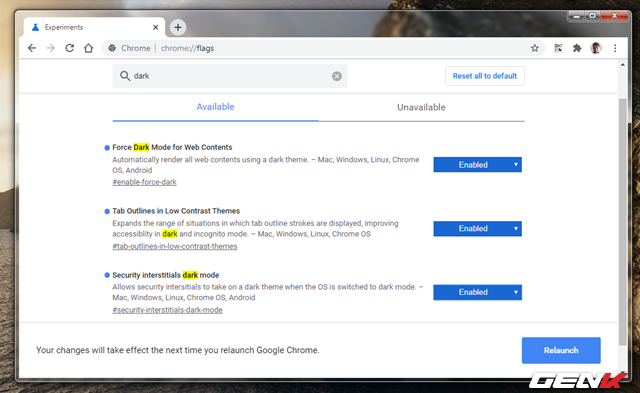Switch to the Available tab
This screenshot has height=393, width=640.
(216, 107)
